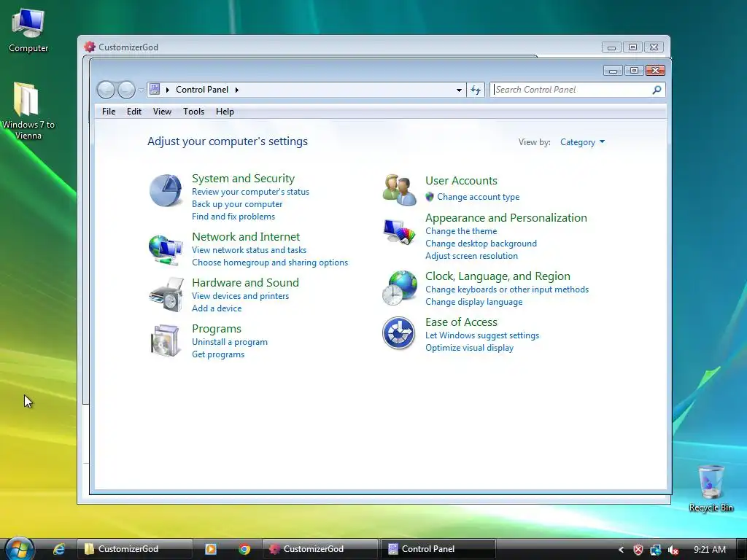Click the search magnifier in Control Panel
This screenshot has height=560, width=747.
657,90
